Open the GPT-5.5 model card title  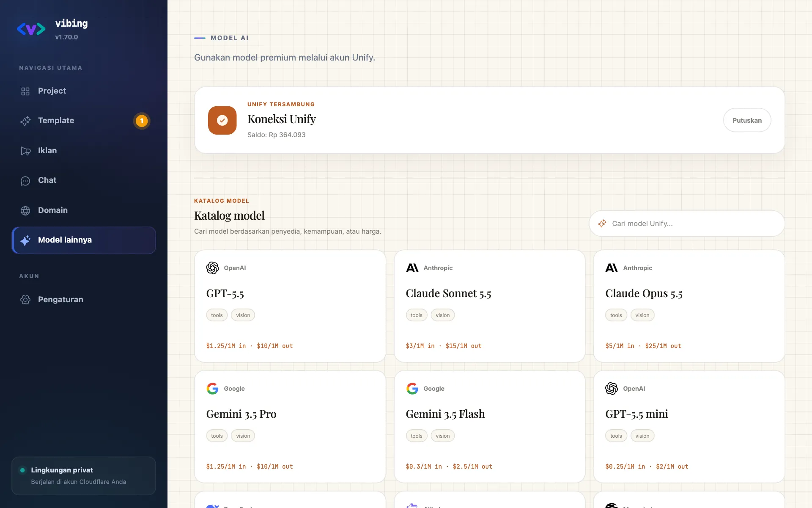pos(225,293)
